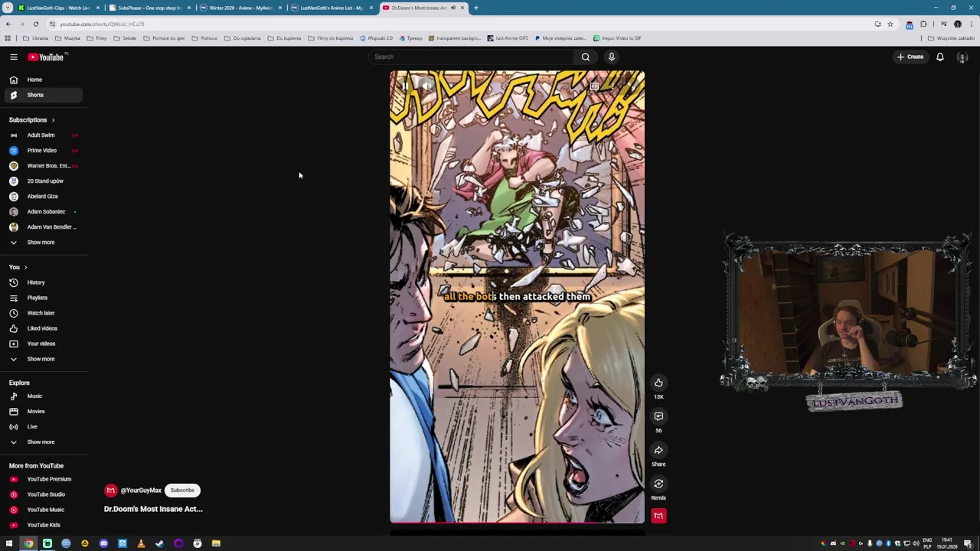Pause the Short using player control
Screen dimensions: 980x551
405,86
